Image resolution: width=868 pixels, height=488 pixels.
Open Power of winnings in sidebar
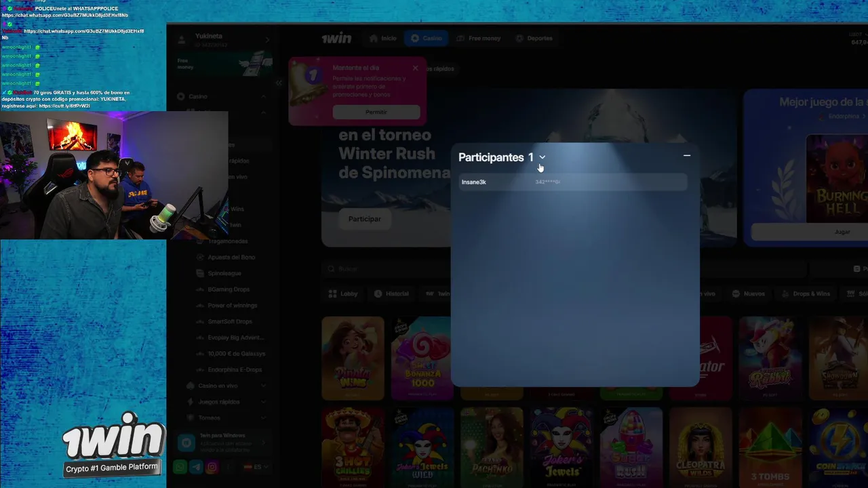click(x=233, y=306)
